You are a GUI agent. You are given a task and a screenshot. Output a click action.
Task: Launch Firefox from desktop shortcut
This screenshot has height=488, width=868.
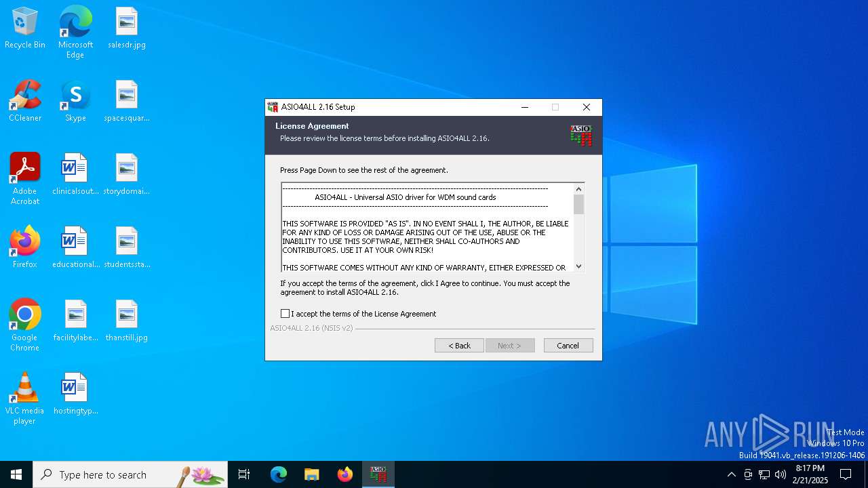click(x=25, y=247)
